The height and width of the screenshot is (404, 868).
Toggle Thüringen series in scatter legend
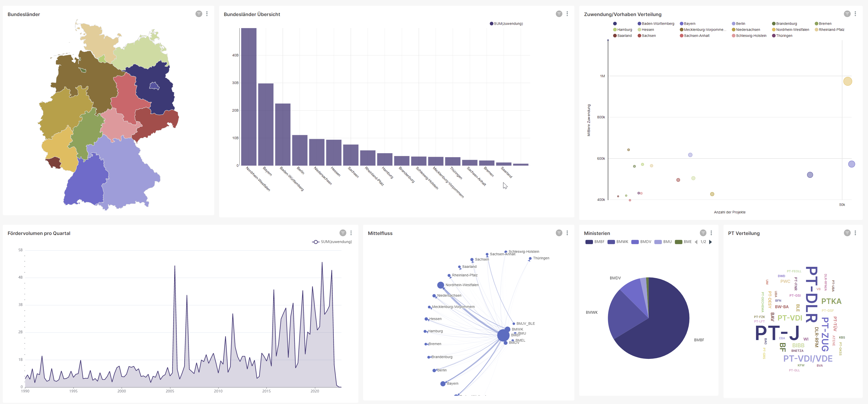point(782,36)
